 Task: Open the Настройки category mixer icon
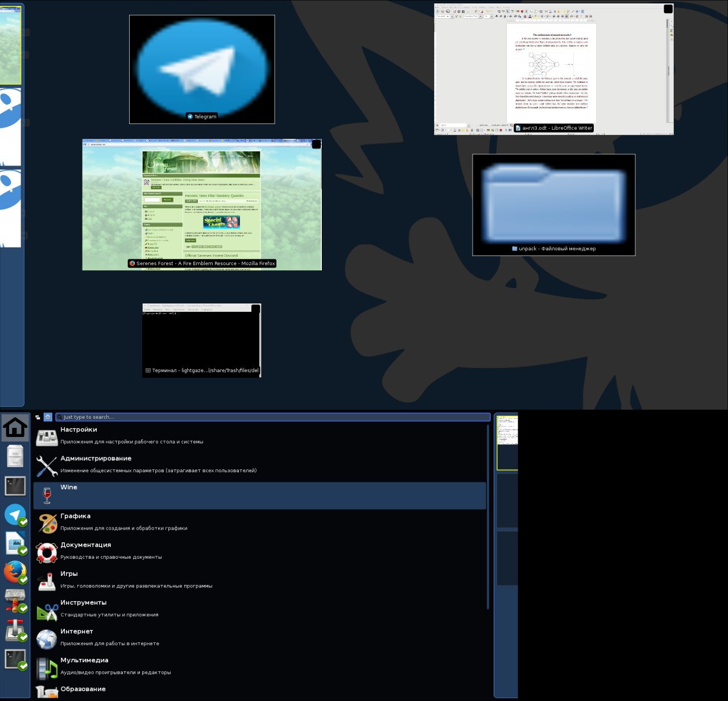[47, 437]
